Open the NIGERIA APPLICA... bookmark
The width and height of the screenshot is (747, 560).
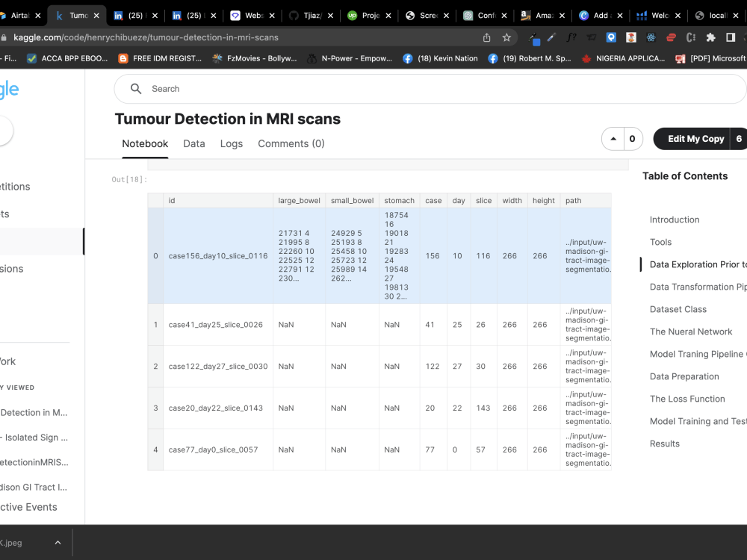(x=623, y=58)
